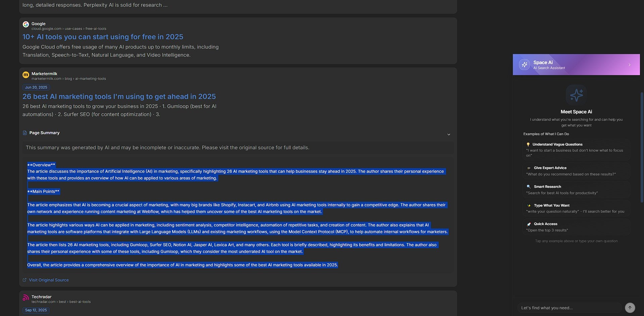
Task: Collapse the Page Summary section chevron
Action: click(x=449, y=135)
